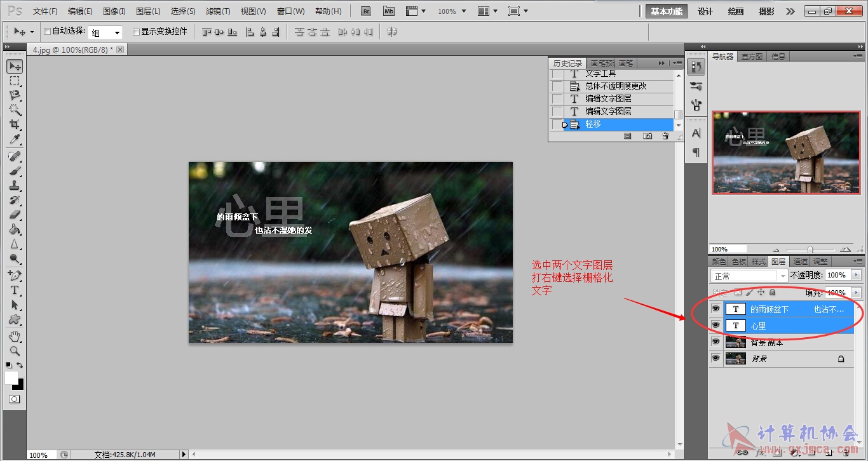Select the Dodge tool
The image size is (868, 461).
pyautogui.click(x=15, y=258)
